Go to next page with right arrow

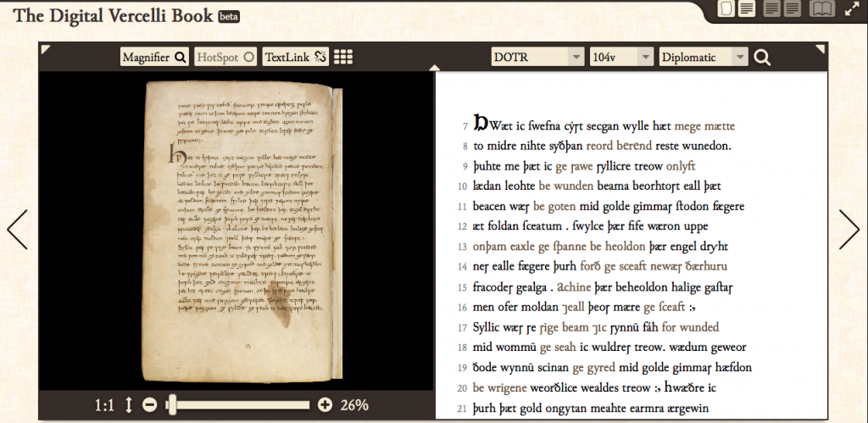tap(849, 229)
